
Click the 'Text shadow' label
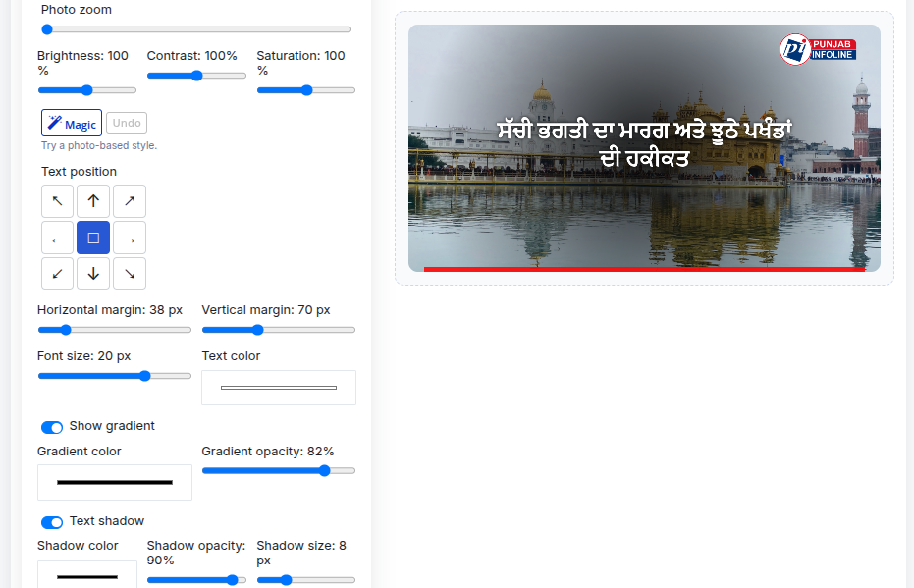coord(107,521)
